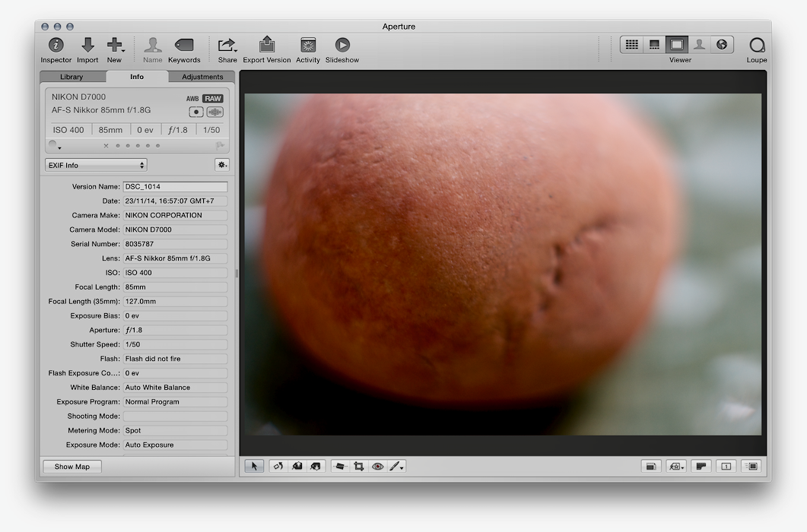Viewport: 807px width, 532px height.
Task: Click the New plus icon
Action: (x=115, y=46)
